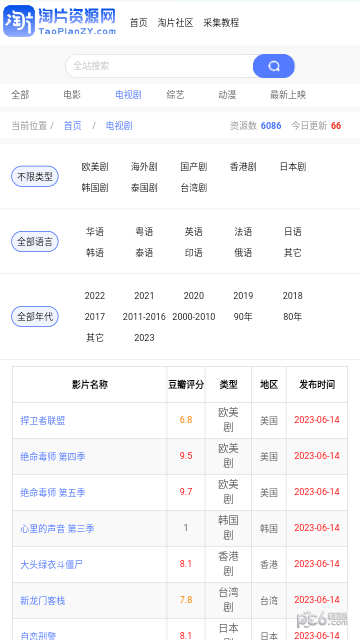Switch to the 电影 category tab
The height and width of the screenshot is (640, 360).
click(72, 95)
